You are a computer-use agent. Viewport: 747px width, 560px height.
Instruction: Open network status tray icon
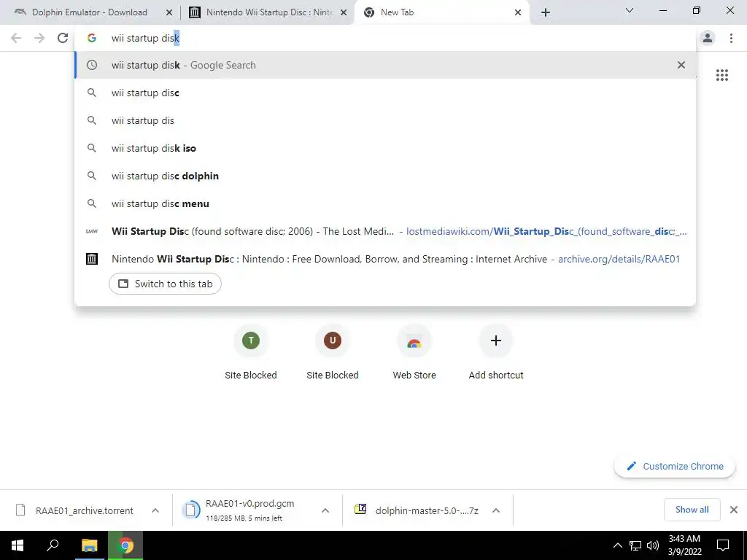tap(635, 545)
